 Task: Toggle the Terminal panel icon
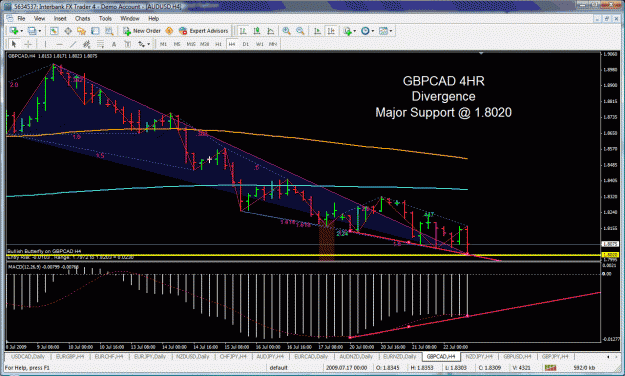point(95,31)
